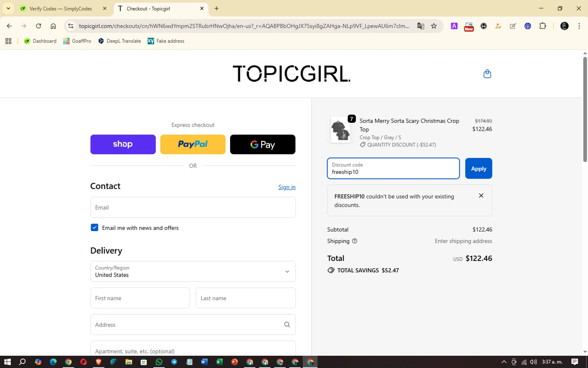Click the address search magnifier icon
Viewport: 588px width, 368px height.
coord(287,324)
